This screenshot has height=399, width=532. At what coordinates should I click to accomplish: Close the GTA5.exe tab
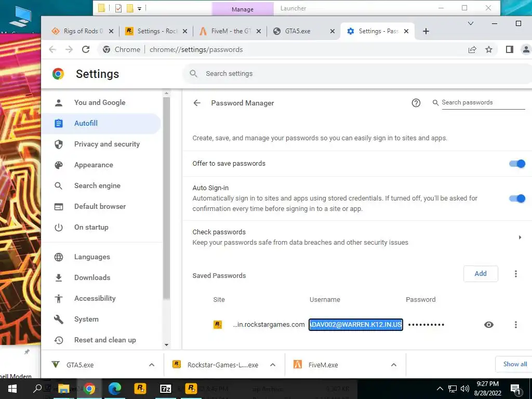[x=332, y=31]
